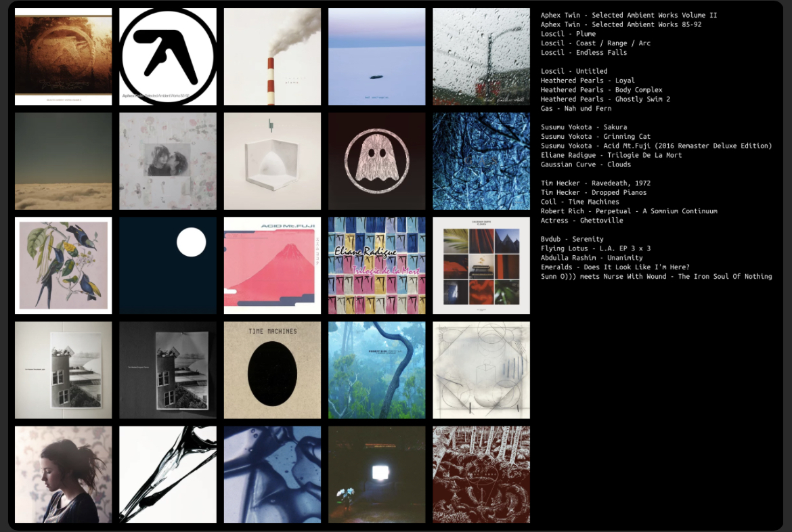Select 'Tim Hecker - Dropped Pianos' line
792x532 pixels.
tap(594, 192)
